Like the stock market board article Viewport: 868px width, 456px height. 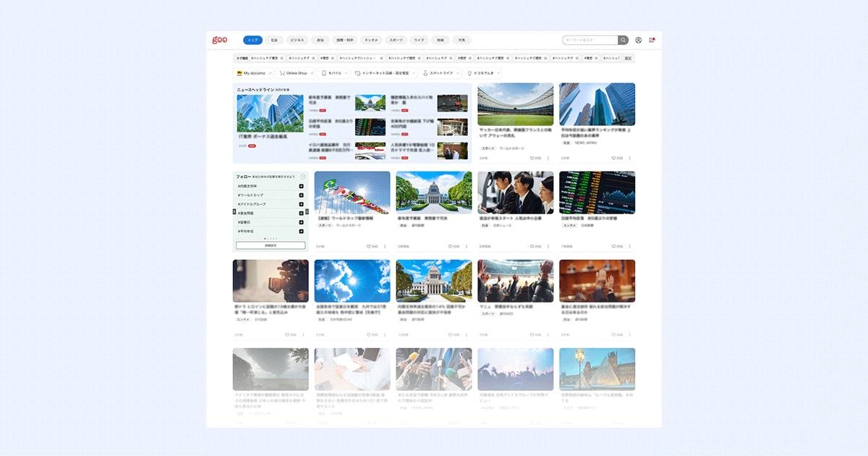pyautogui.click(x=613, y=246)
